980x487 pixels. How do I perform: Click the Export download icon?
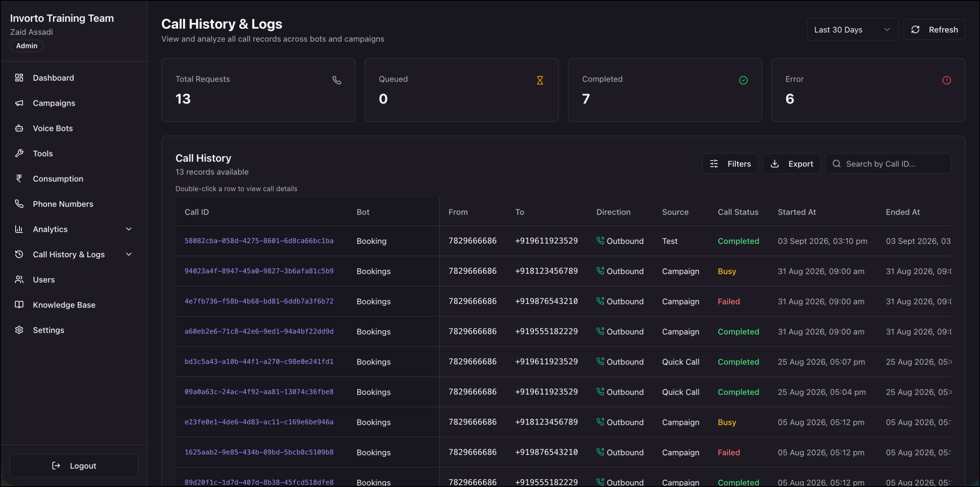pyautogui.click(x=775, y=164)
